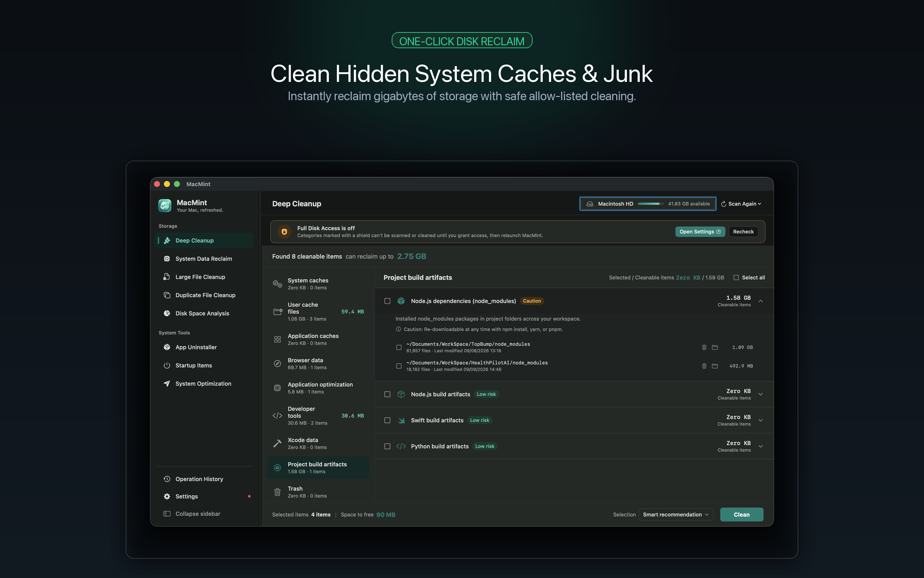Click the Large File Cleanup document icon
924x578 pixels.
[167, 277]
